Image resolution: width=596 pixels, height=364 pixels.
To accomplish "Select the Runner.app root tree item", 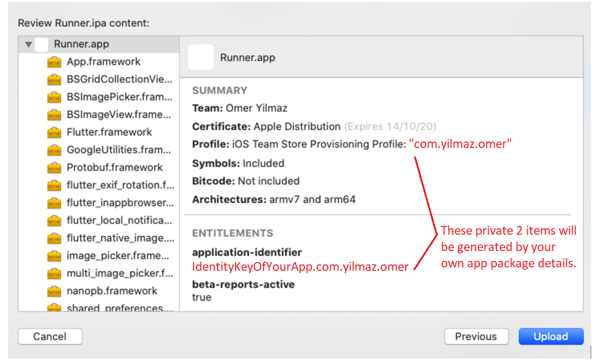I will (81, 44).
